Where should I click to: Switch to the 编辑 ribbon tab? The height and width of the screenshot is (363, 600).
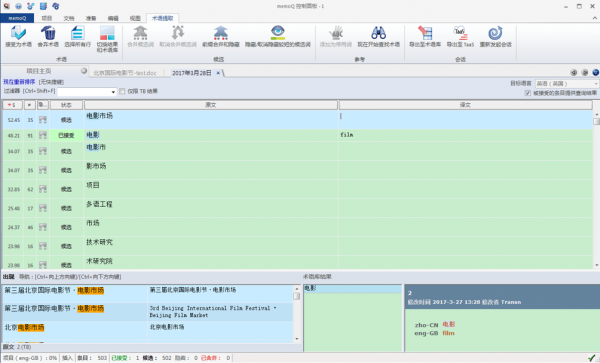point(113,18)
